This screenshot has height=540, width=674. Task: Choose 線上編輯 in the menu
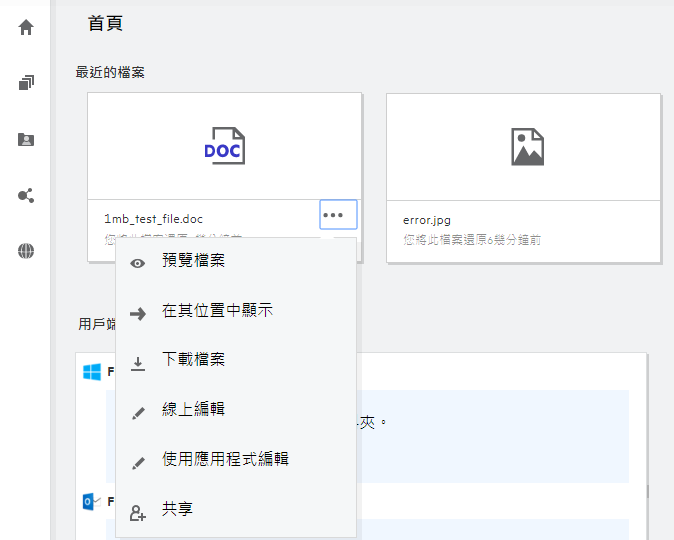pyautogui.click(x=193, y=410)
